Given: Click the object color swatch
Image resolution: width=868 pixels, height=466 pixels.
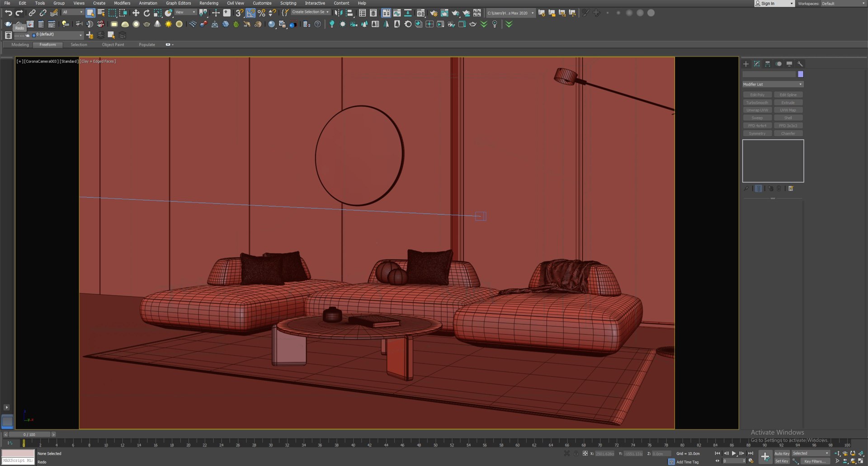Looking at the screenshot, I should (x=801, y=74).
